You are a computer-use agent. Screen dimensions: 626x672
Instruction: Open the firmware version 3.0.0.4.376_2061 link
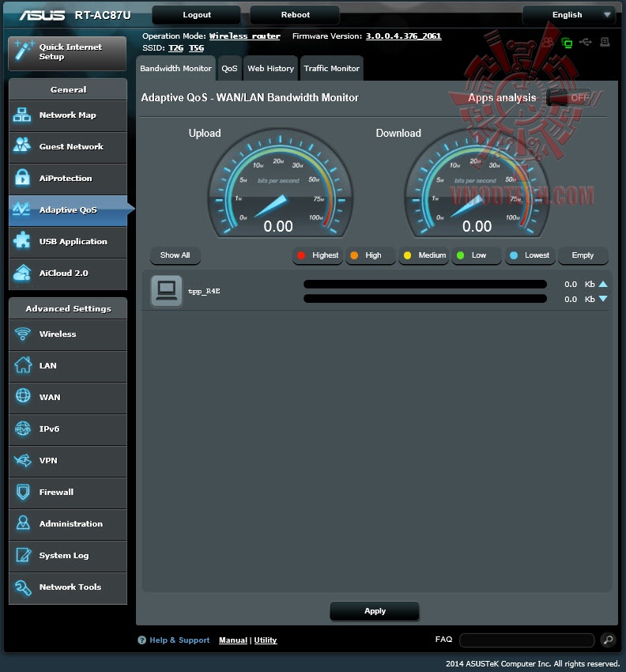coord(403,36)
